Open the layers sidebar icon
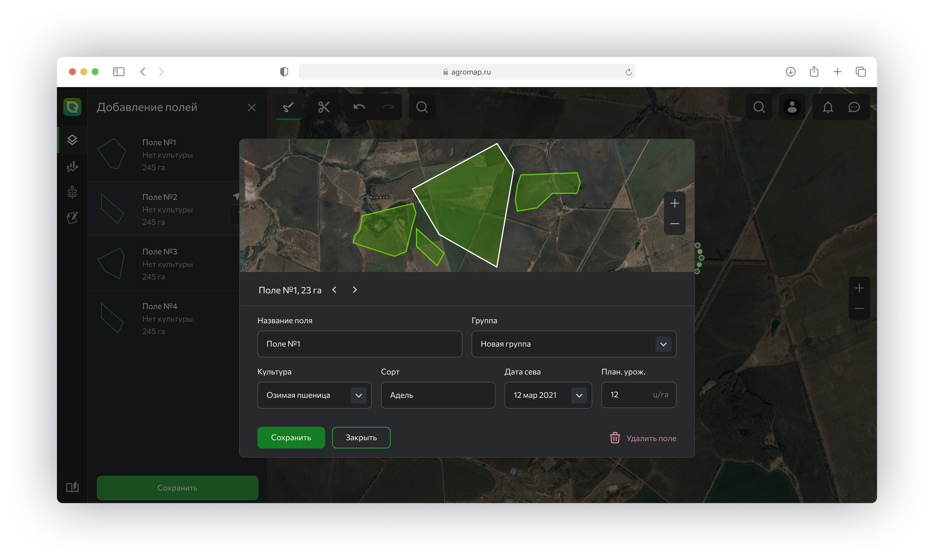This screenshot has height=560, width=934. [x=72, y=140]
